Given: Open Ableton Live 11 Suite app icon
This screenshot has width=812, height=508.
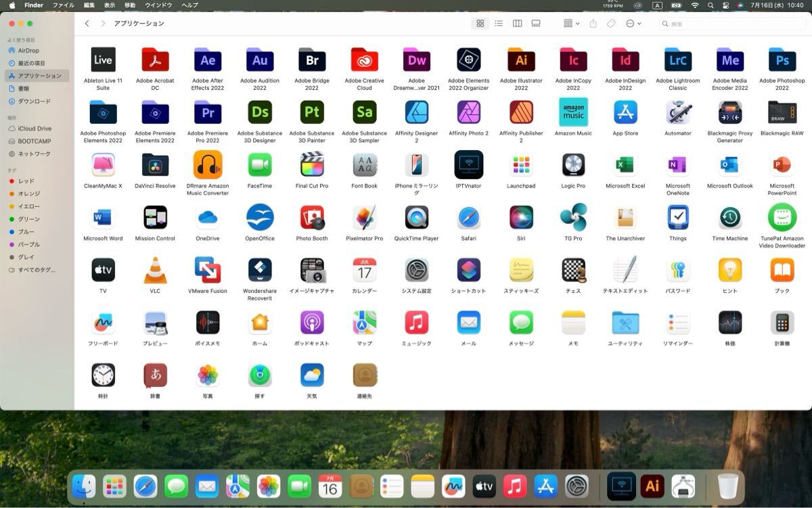Looking at the screenshot, I should [x=103, y=60].
